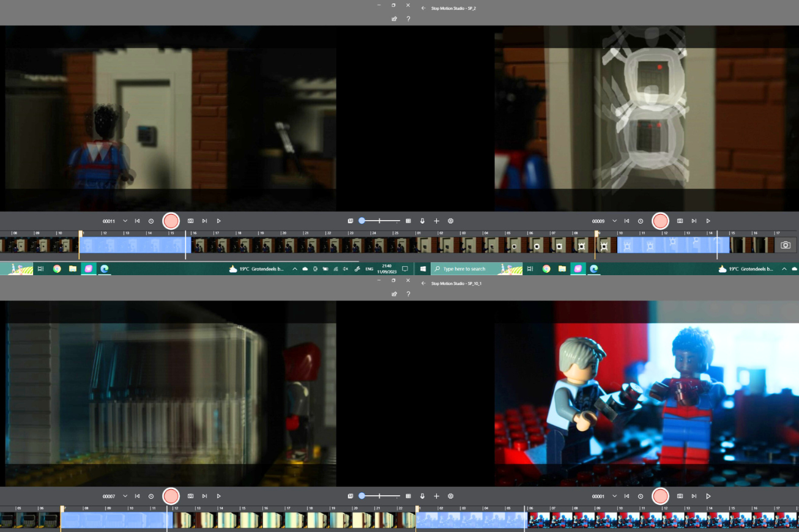
Task: Capture a frame with the camera icon near 00001
Action: pos(680,497)
